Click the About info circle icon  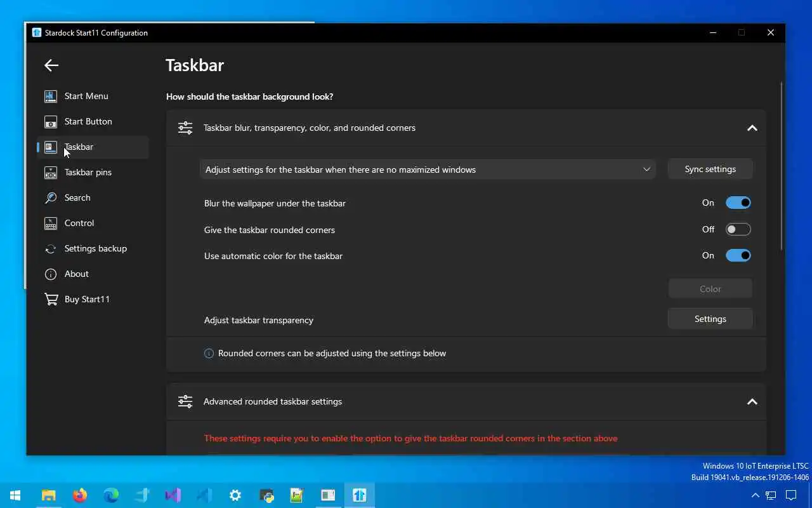tap(51, 274)
